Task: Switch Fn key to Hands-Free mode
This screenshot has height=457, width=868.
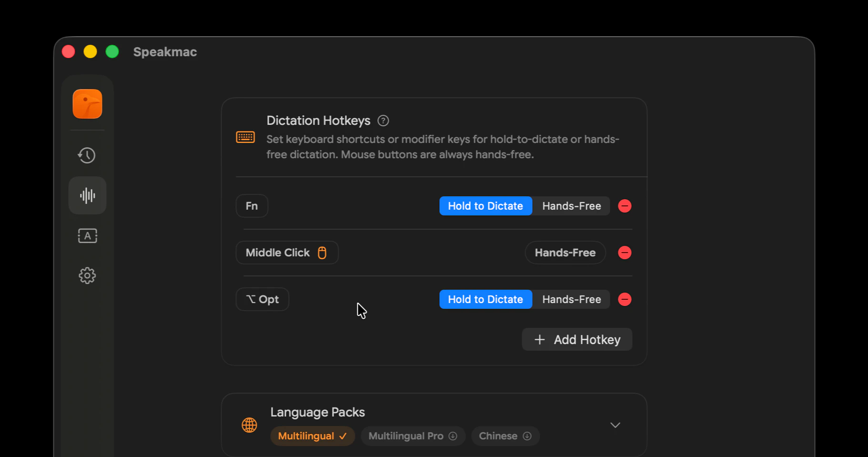Action: 571,206
